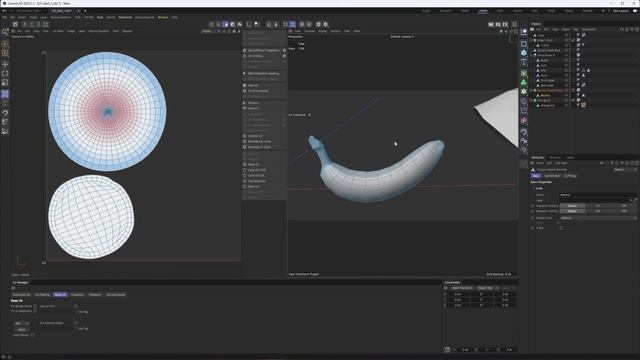The width and height of the screenshot is (640, 360).
Task: Switch to UV Packing tab
Action: (x=42, y=295)
